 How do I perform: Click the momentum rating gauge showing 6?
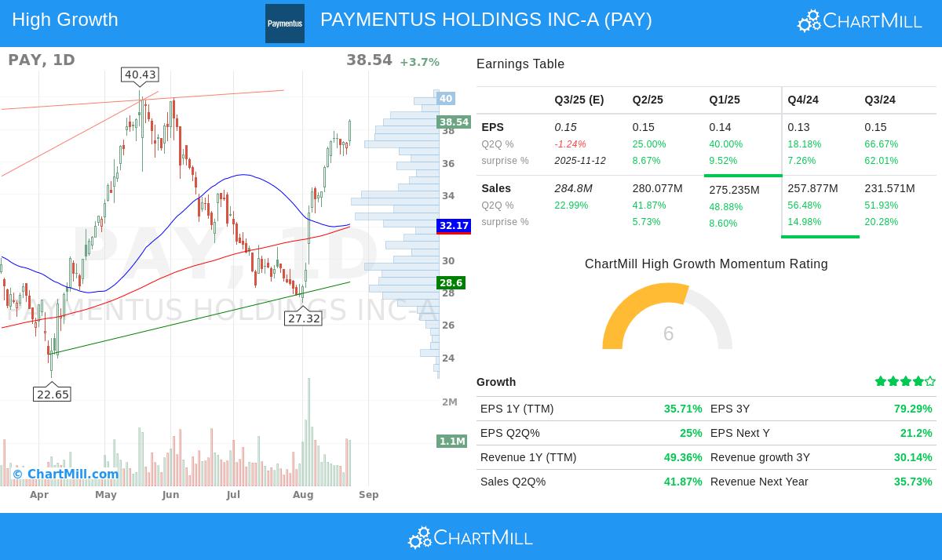(667, 316)
